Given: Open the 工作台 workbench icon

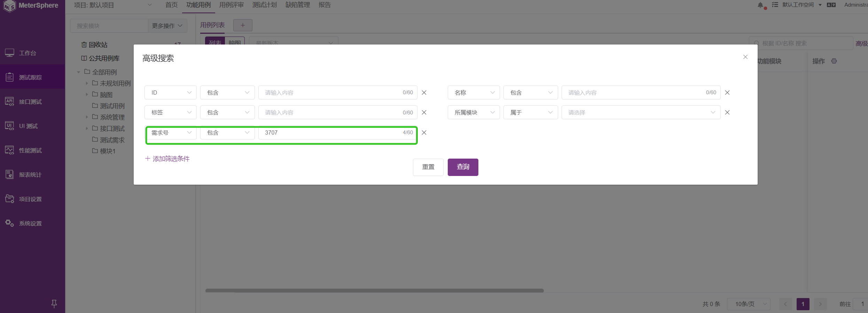Looking at the screenshot, I should point(9,53).
